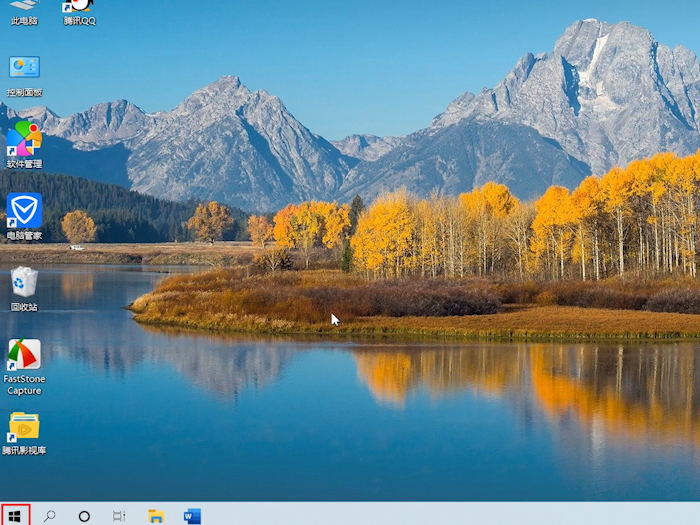Click the empty taskbar area right of Word

tap(450, 516)
